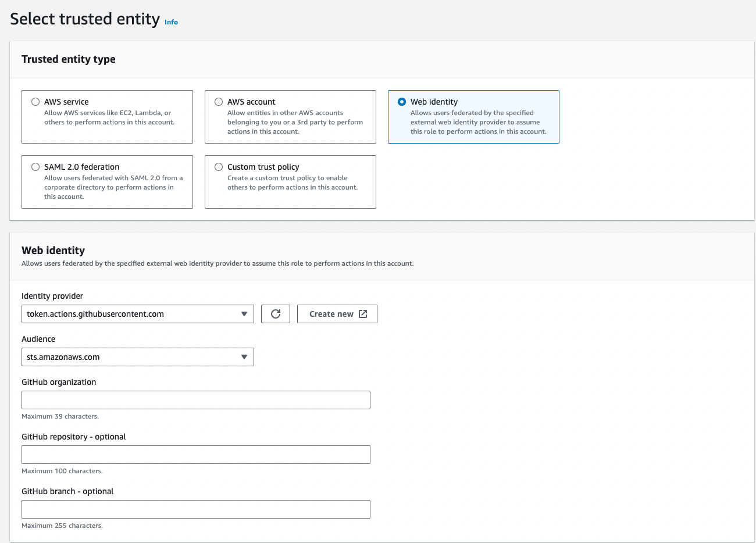Select AWS service as trusted entity
The image size is (756, 543).
[35, 101]
